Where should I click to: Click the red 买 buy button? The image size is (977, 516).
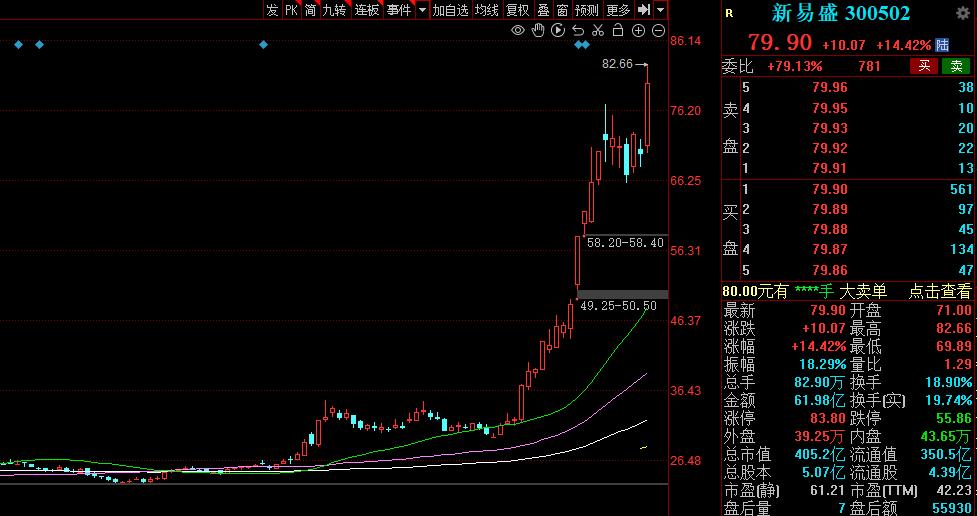925,66
